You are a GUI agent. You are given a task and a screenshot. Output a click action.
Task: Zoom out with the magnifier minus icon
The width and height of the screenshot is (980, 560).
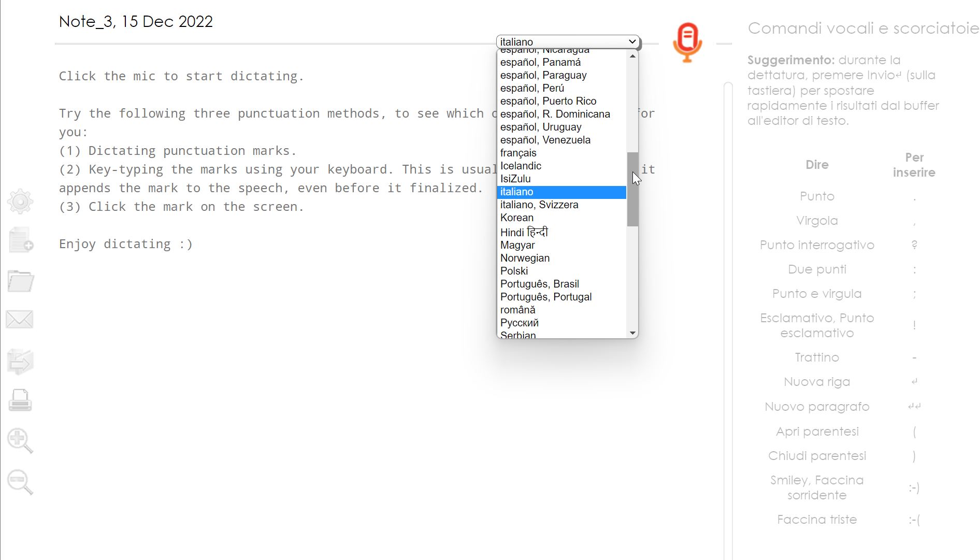point(20,482)
